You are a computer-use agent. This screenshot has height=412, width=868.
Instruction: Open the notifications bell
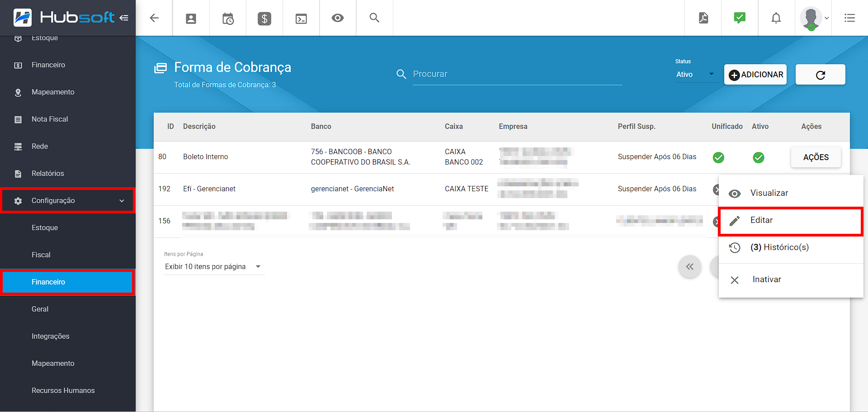pos(776,18)
